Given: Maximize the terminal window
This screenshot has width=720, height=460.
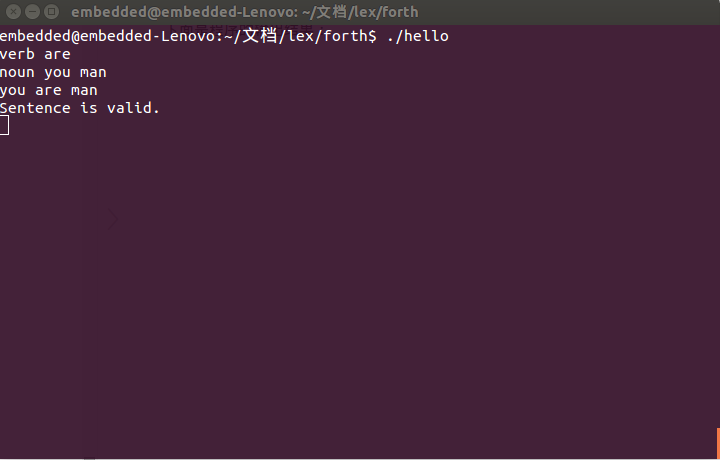Looking at the screenshot, I should [50, 12].
